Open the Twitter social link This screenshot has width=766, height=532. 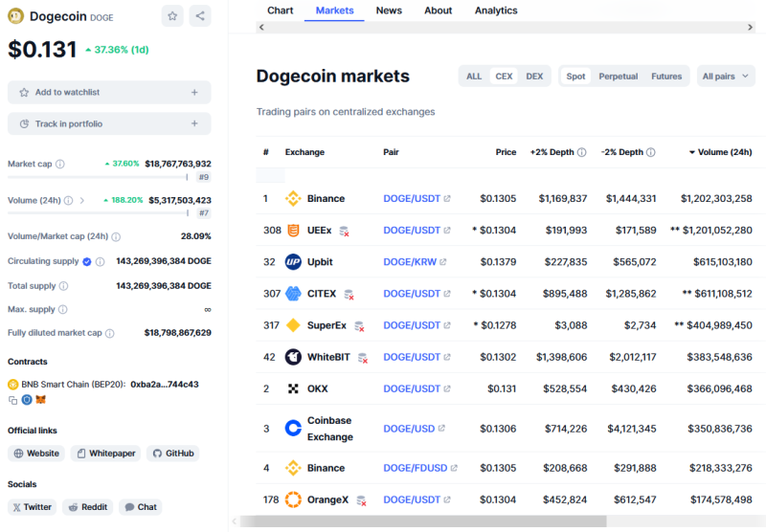[33, 507]
